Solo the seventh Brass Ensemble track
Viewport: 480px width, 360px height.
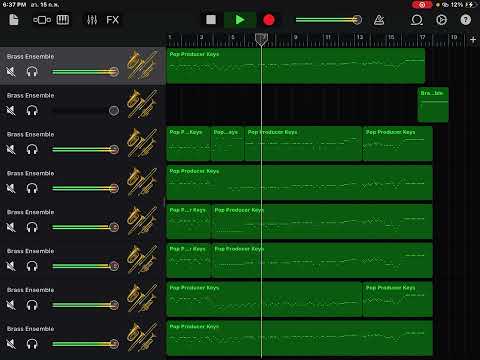[32, 305]
